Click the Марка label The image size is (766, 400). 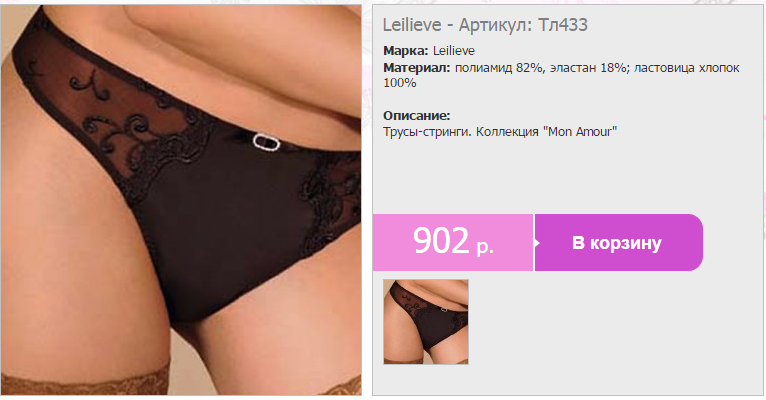[405, 51]
